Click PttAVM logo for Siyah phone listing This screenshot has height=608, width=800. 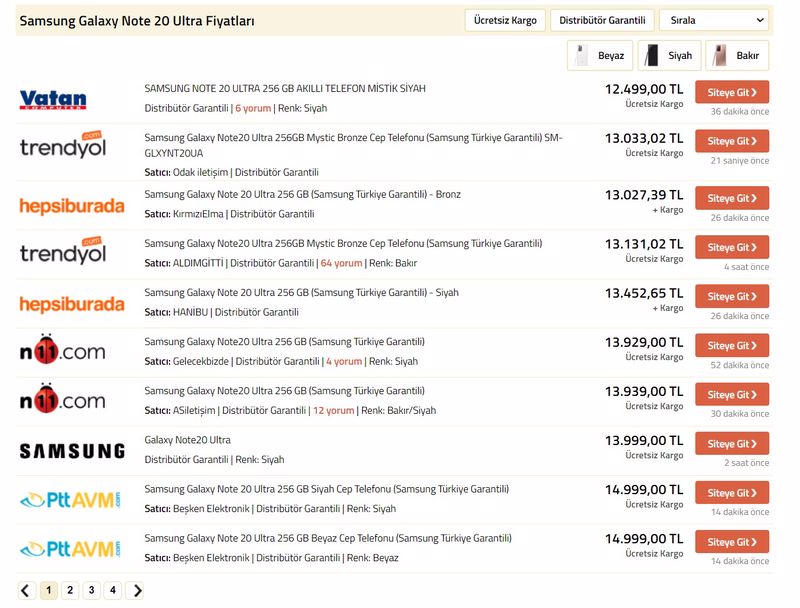pyautogui.click(x=70, y=500)
